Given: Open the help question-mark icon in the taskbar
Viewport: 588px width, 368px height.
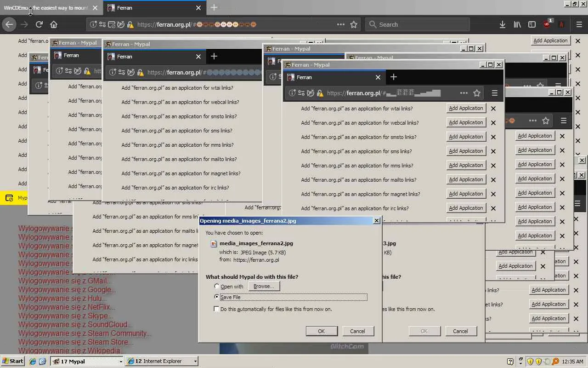Looking at the screenshot, I should tap(510, 362).
